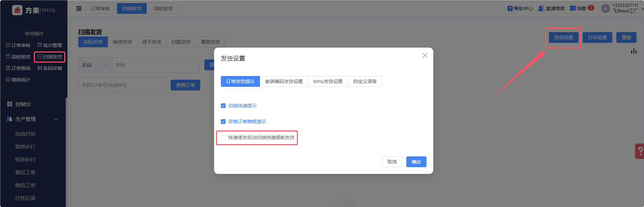
Task: Open 扫描发货 shortcut in sidebar
Action: 50,57
